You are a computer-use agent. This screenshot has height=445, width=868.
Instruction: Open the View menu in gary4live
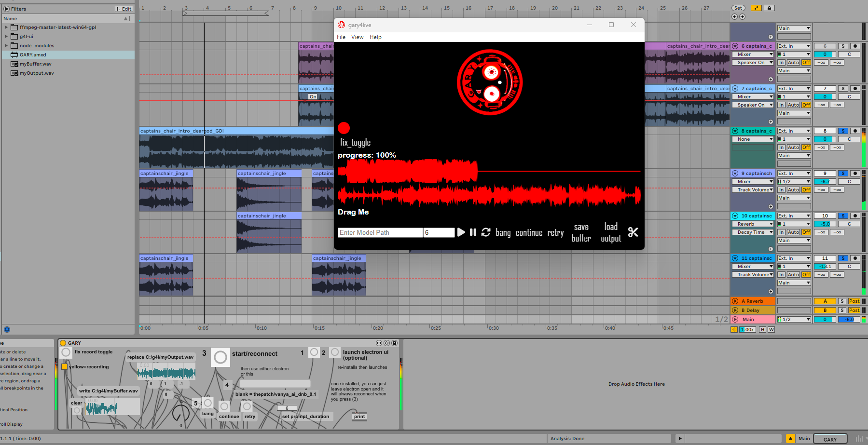pos(357,37)
